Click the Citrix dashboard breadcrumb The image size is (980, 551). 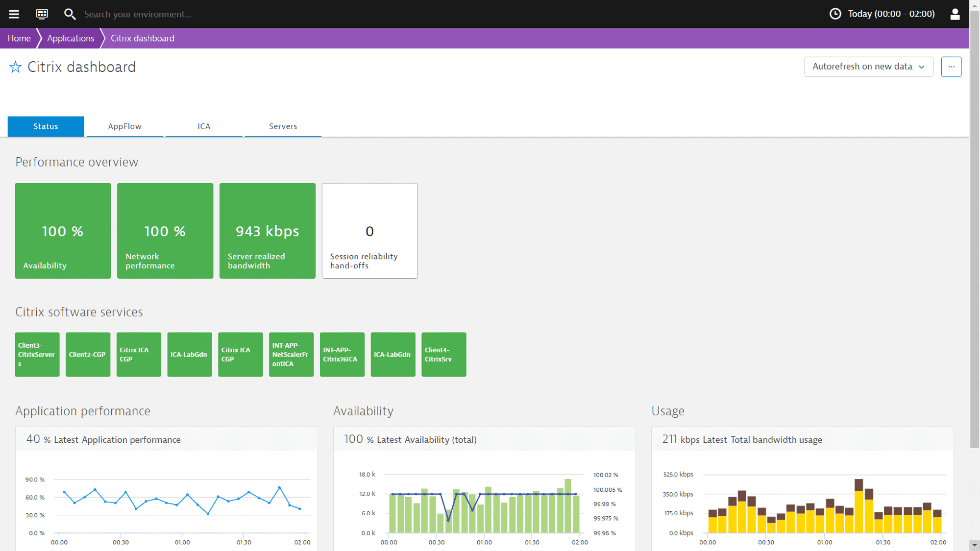coord(143,38)
